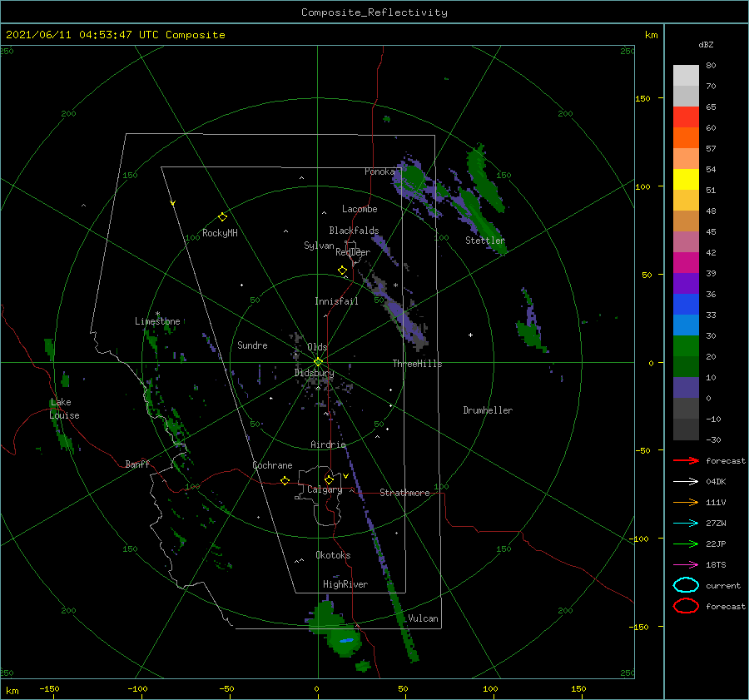749x700 pixels.
Task: Click the HighRiver label
Action: pos(345,584)
